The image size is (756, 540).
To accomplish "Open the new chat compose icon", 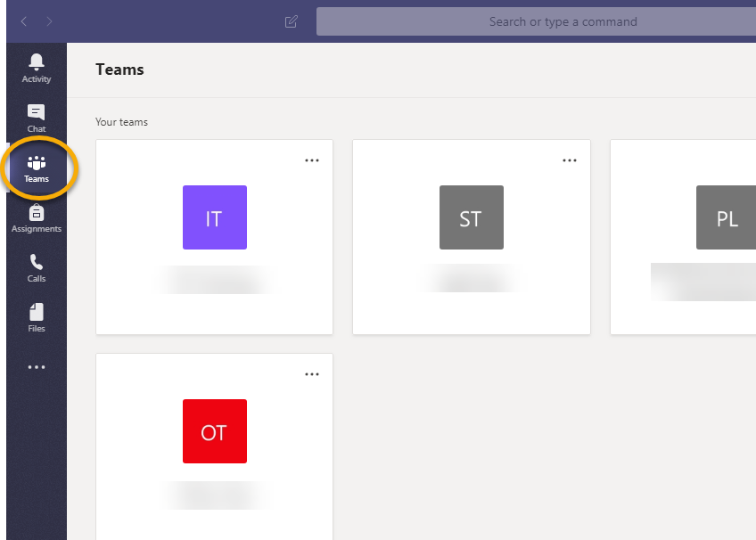I will click(x=291, y=21).
